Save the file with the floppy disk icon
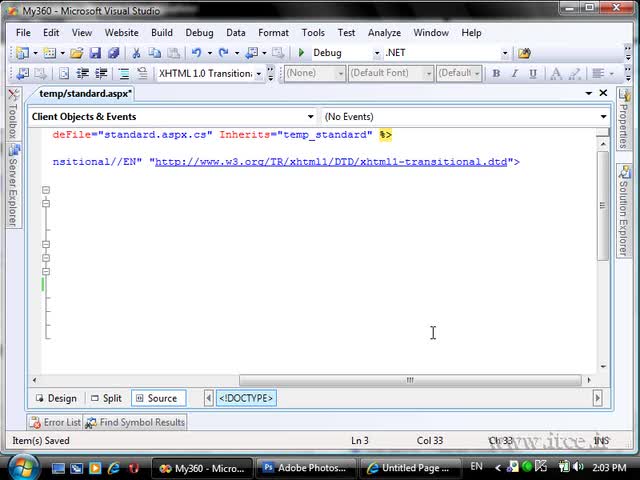Viewport: 640px width, 480px height. click(95, 53)
